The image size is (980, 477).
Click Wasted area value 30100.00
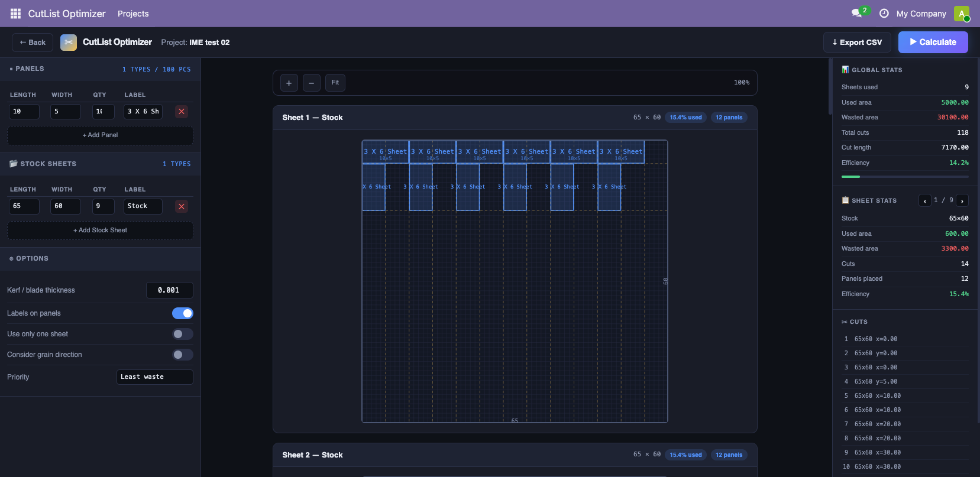953,118
